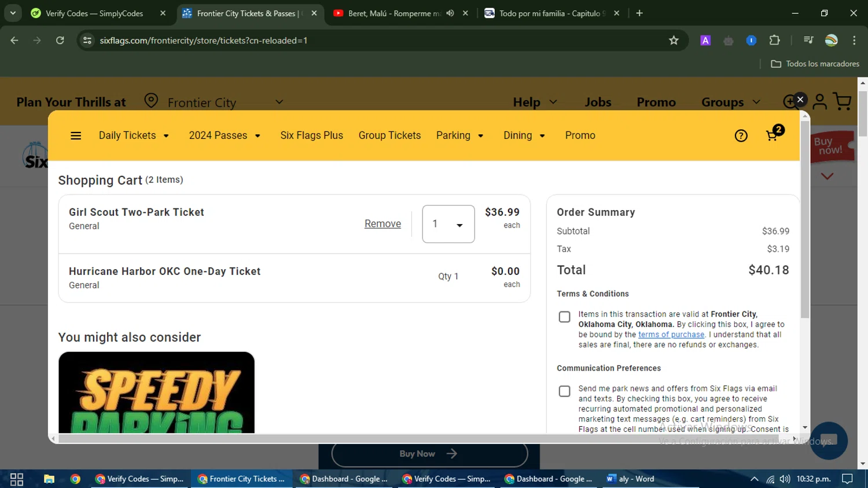Close the Frontier City Tickets tab
Viewport: 868px width, 488px height.
coord(314,13)
